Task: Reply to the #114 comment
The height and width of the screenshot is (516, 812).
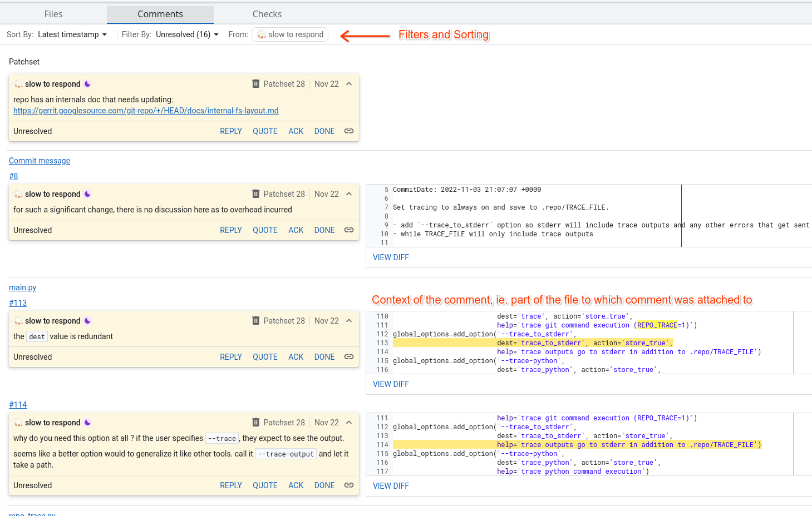Action: click(231, 485)
